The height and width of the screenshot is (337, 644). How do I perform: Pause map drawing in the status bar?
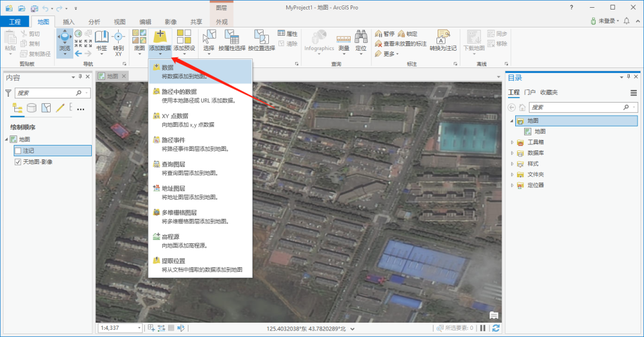point(483,328)
